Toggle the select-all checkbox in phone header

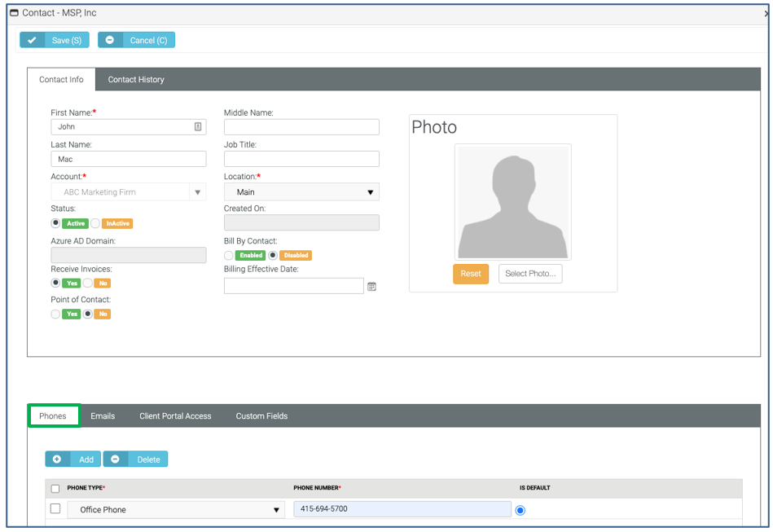pos(55,488)
